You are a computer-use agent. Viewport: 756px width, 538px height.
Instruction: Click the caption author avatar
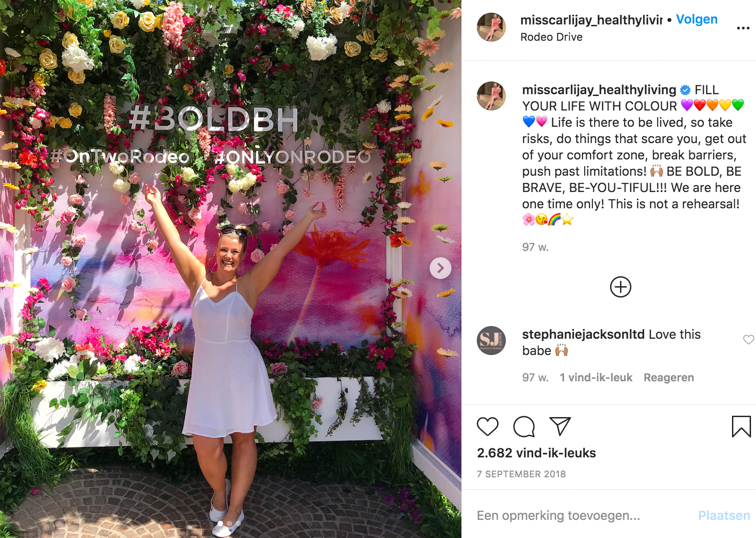pyautogui.click(x=491, y=96)
